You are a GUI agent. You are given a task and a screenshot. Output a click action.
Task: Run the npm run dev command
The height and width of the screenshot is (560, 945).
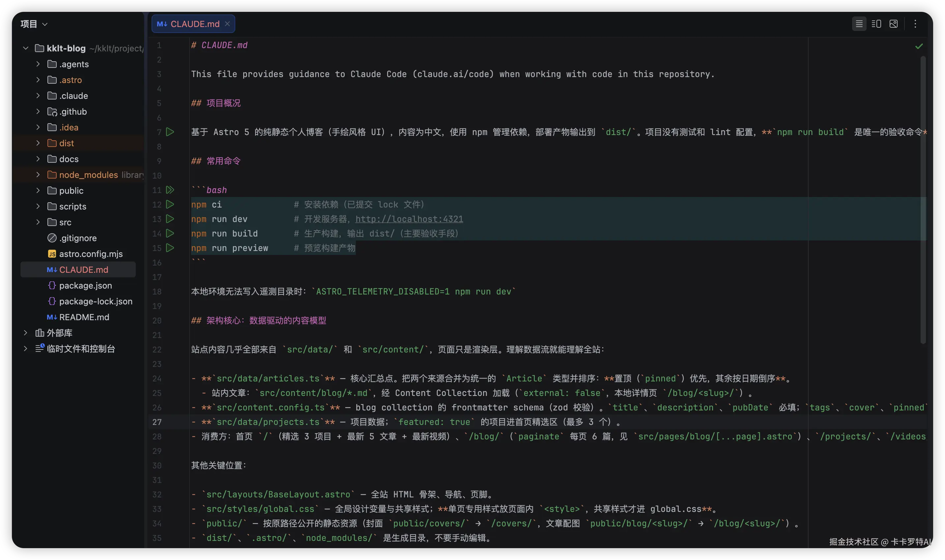[170, 219]
